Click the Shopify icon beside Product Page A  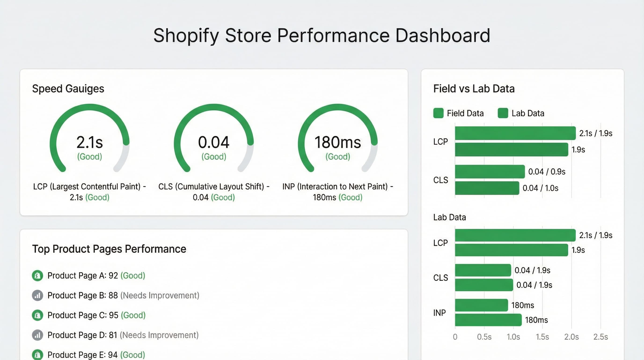coord(37,275)
